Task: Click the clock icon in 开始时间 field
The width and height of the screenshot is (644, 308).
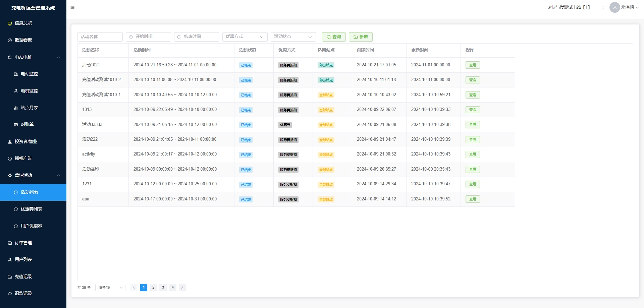Action: pos(131,37)
